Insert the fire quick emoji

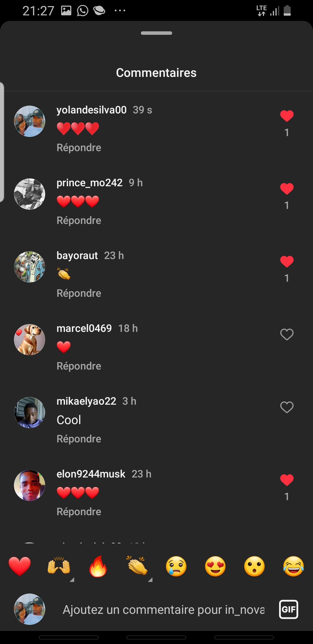(98, 566)
